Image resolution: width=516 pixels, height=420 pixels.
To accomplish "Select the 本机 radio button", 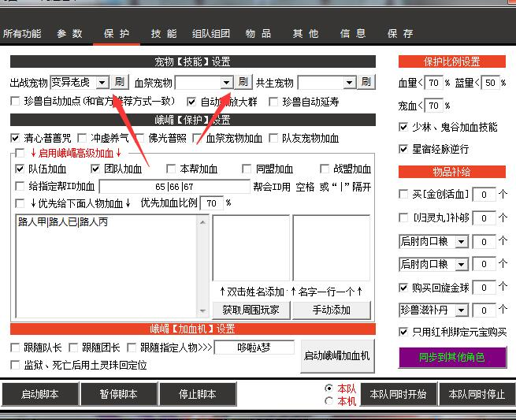I will pyautogui.click(x=329, y=401).
